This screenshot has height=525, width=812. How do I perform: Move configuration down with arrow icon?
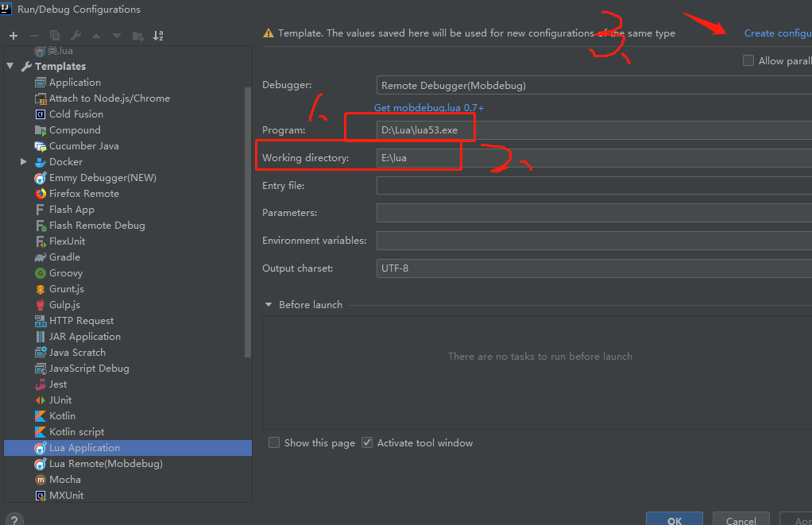117,36
